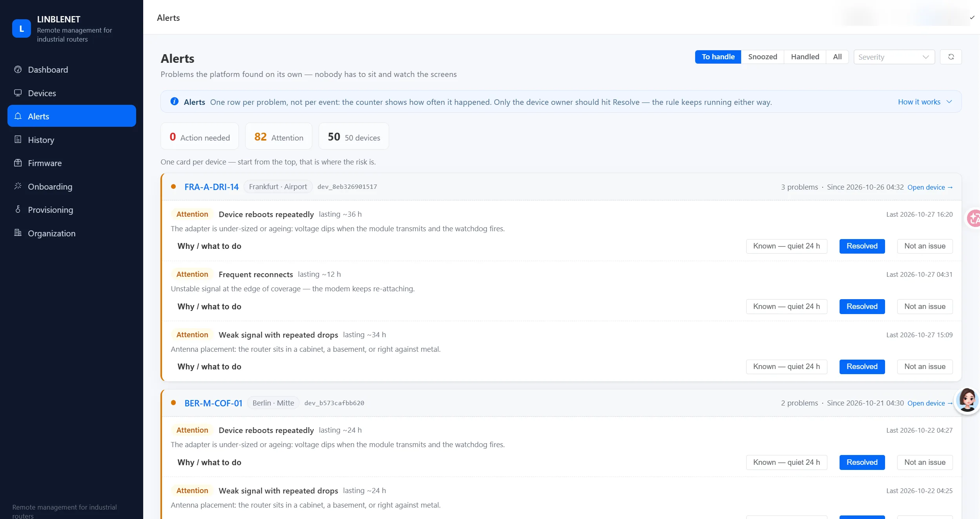Open Firmware in the sidebar
Screen dimensions: 980x519
point(72,163)
